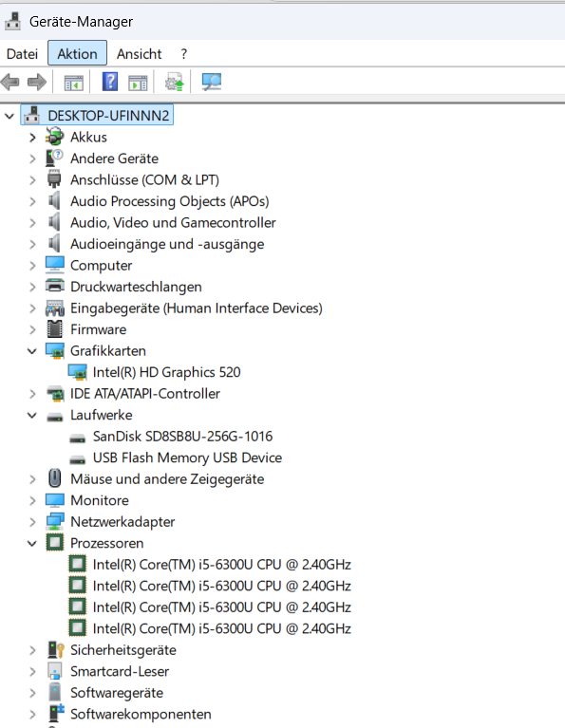565x728 pixels.
Task: Expand the Andere Geräte category
Action: pos(32,159)
